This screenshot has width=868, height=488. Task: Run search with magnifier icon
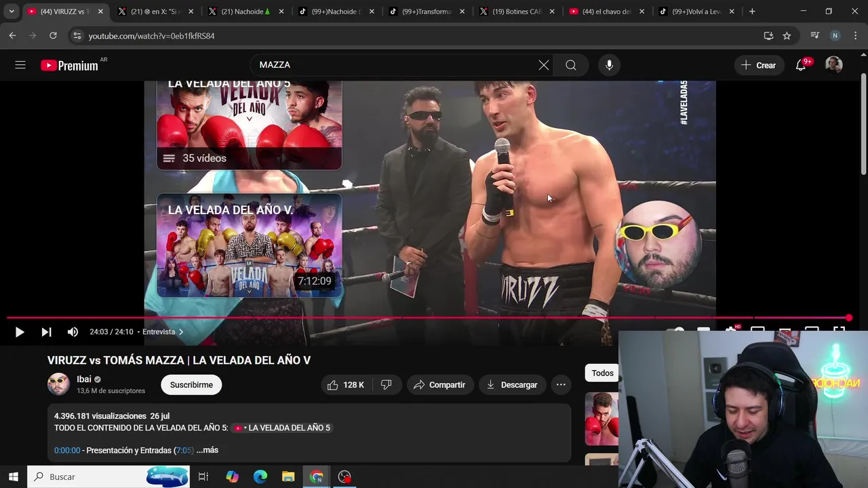pyautogui.click(x=571, y=65)
